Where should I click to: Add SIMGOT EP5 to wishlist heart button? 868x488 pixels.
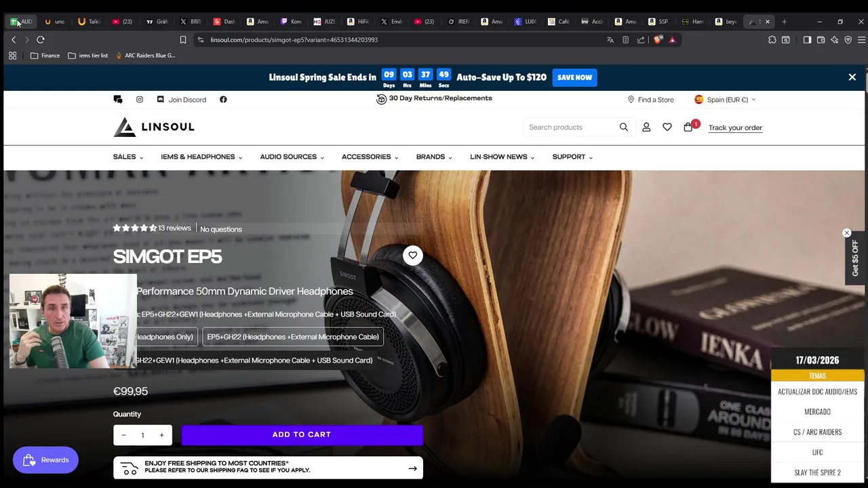[413, 256]
